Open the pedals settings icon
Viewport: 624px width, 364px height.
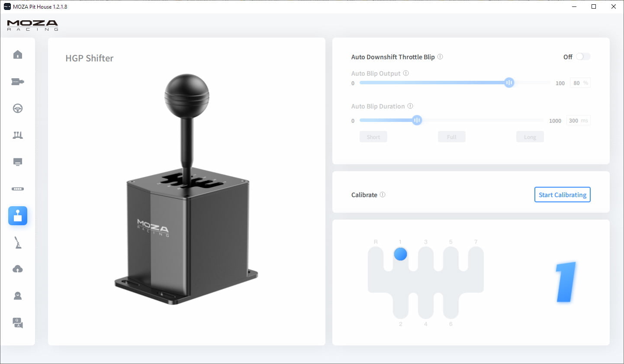click(18, 135)
